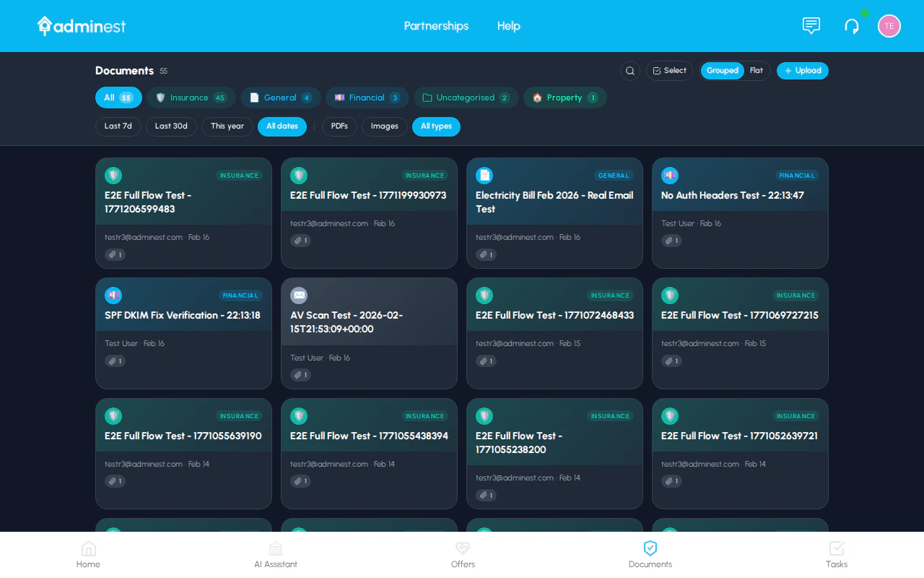924x578 pixels.
Task: Open E2E Full Flow Test - 1771055639190 title
Action: pyautogui.click(x=183, y=436)
